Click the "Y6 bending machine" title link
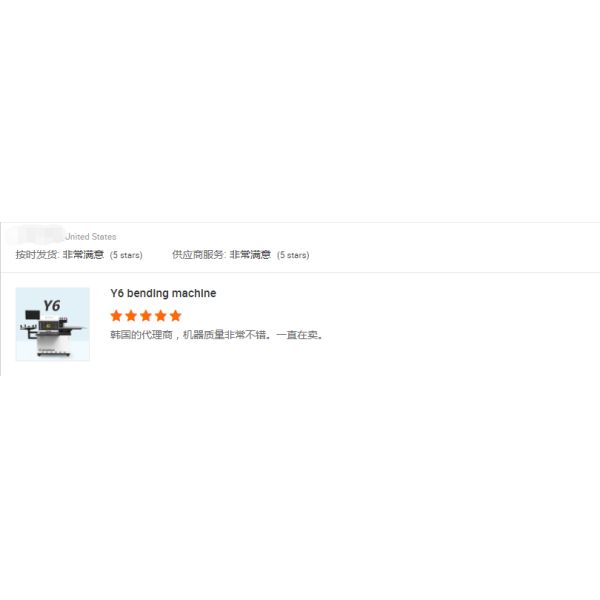 coord(163,293)
